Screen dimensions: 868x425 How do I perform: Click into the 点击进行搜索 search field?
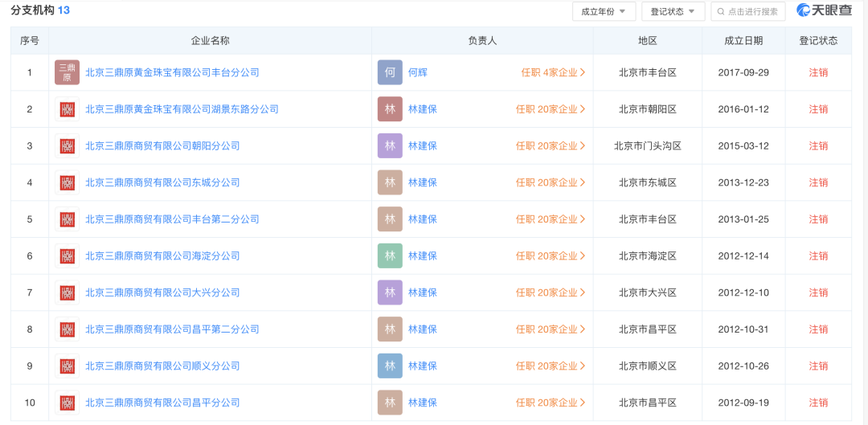(x=753, y=11)
